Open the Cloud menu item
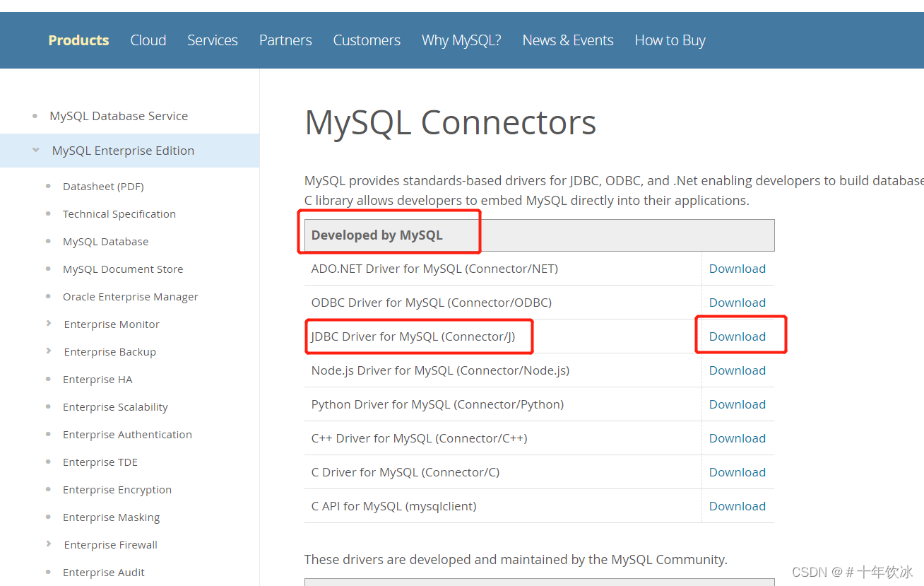 coord(148,40)
